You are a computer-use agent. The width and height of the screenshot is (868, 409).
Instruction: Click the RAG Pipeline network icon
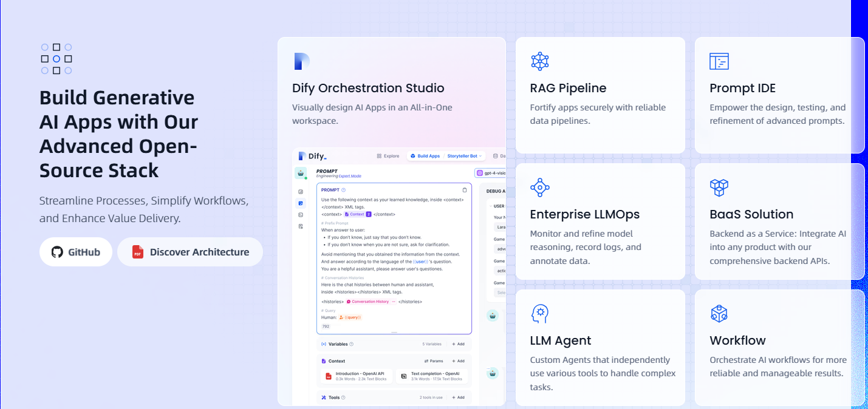click(539, 61)
